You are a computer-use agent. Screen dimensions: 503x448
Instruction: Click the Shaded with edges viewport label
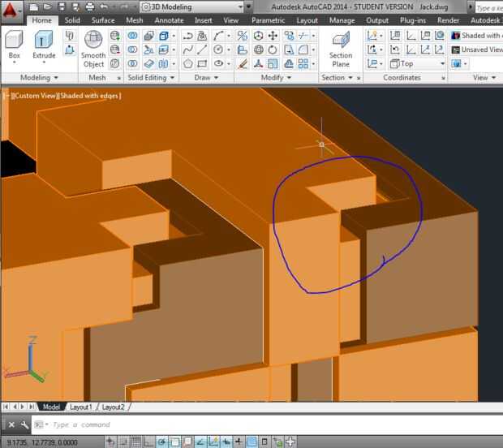point(90,96)
